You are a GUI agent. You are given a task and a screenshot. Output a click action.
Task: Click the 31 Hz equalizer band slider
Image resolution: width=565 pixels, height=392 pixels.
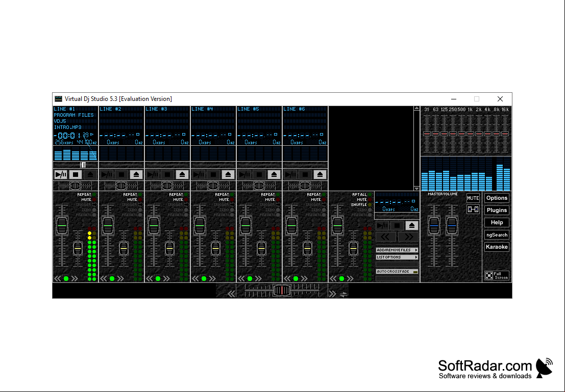[x=427, y=134]
